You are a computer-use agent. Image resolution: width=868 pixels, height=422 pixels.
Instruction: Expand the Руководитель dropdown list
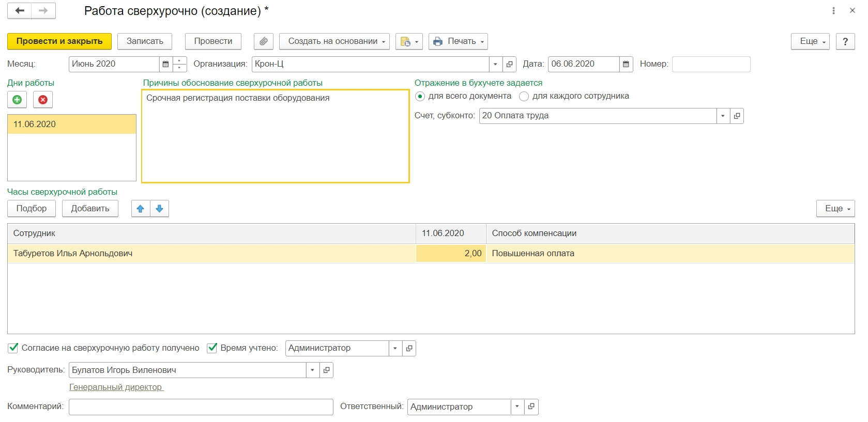coord(312,370)
